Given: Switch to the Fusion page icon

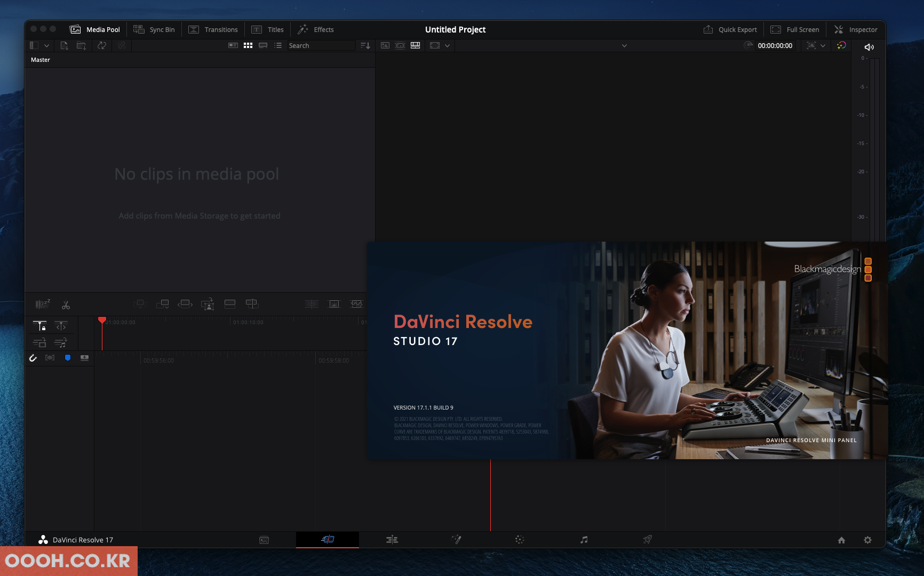Looking at the screenshot, I should coord(456,540).
